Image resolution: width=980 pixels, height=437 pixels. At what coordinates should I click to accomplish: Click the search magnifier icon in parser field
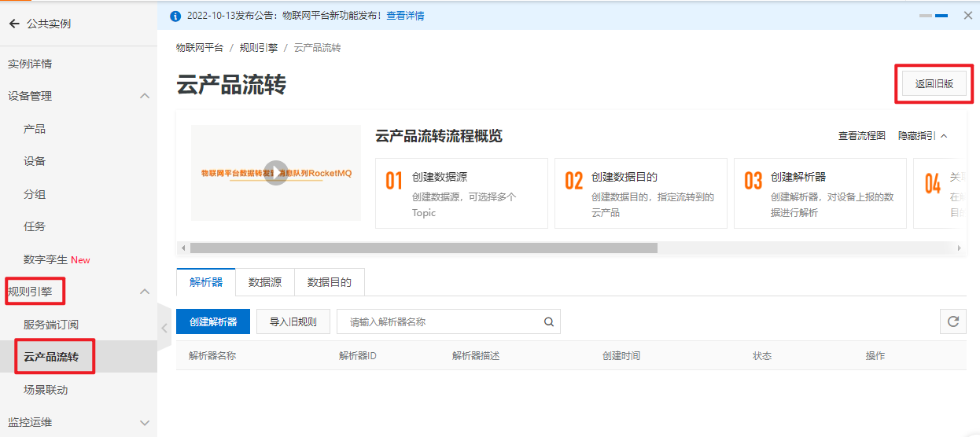coord(549,321)
